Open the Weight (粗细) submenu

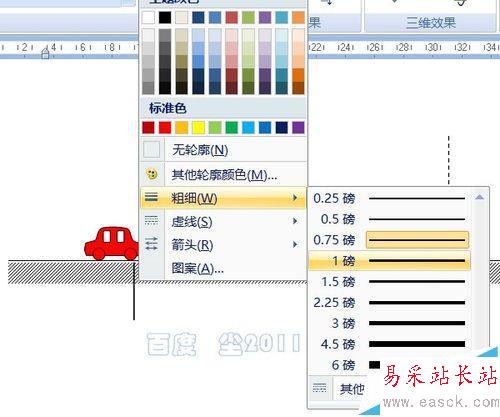(223, 198)
